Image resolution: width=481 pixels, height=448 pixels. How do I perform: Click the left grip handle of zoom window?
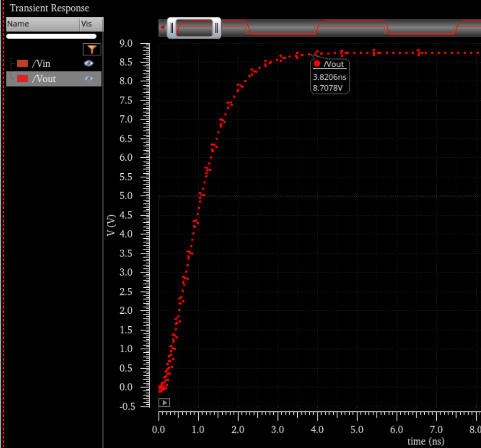[x=171, y=28]
